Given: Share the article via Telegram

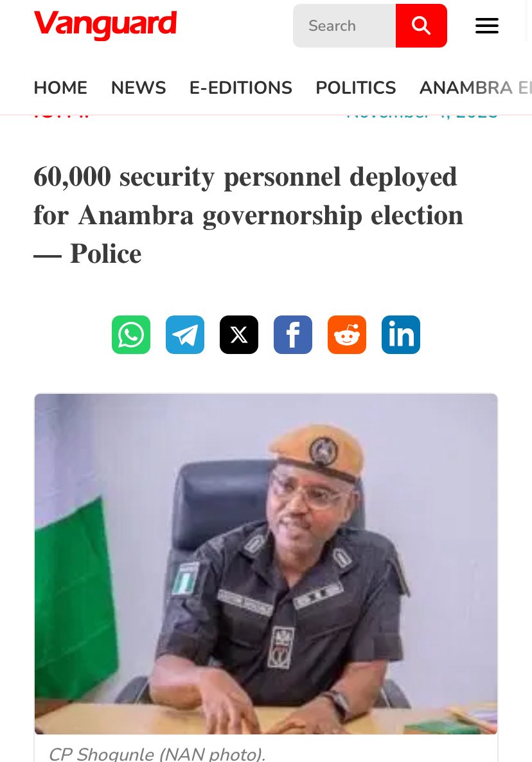Looking at the screenshot, I should pyautogui.click(x=185, y=335).
